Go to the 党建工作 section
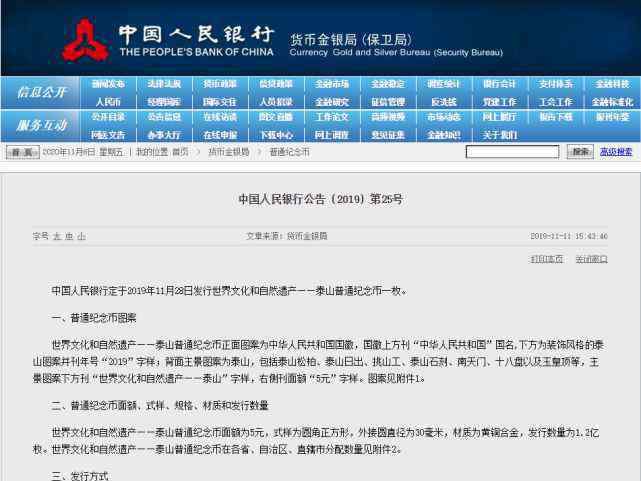 500,102
